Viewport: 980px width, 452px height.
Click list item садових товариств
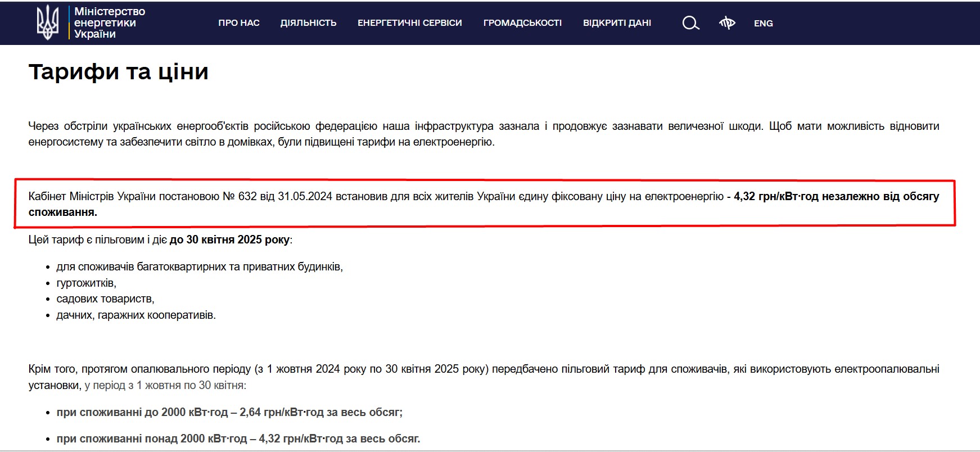point(105,299)
